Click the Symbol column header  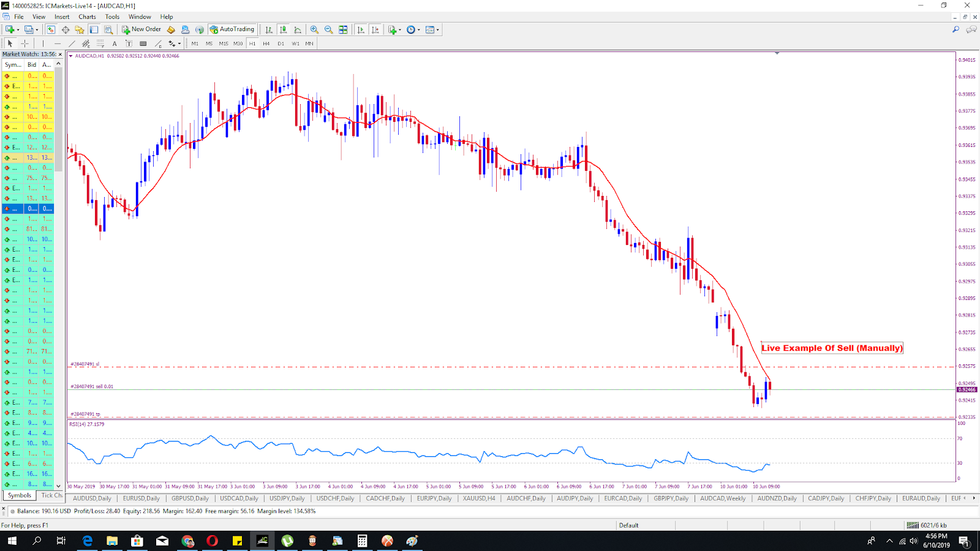tap(13, 64)
